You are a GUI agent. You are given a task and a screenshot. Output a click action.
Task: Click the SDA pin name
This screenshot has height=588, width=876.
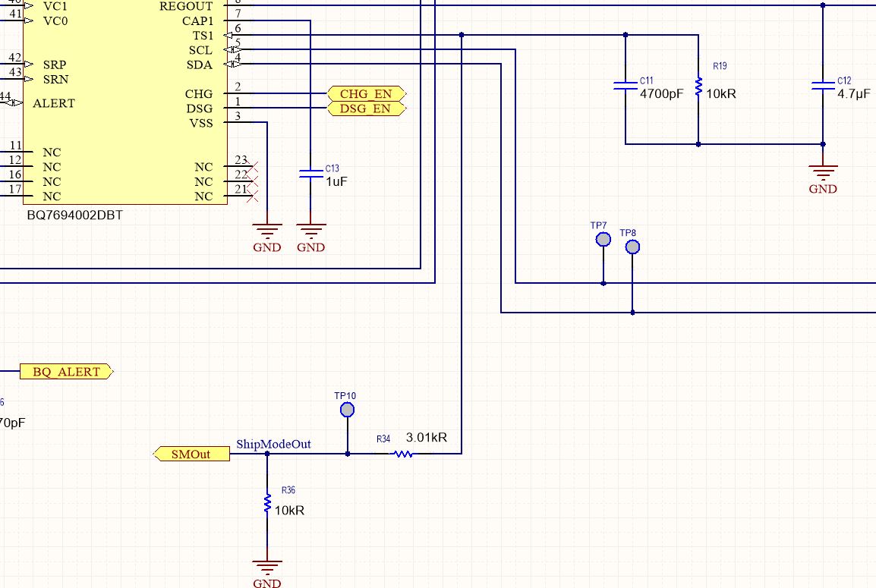(x=200, y=64)
